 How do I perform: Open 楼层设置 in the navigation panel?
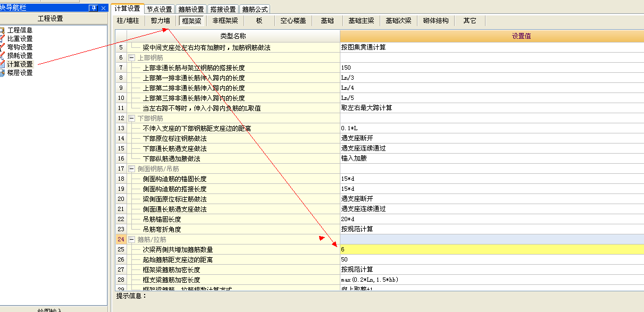pos(20,73)
